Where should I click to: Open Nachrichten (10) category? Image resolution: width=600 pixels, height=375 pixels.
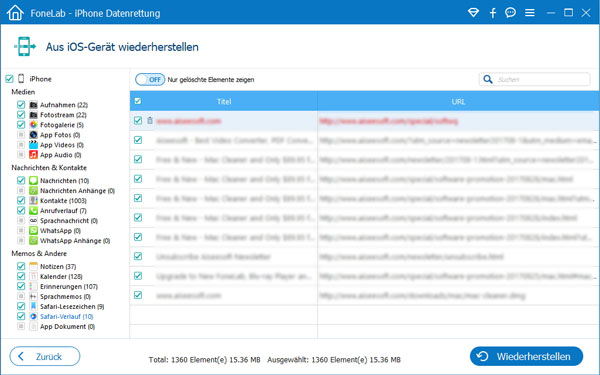point(64,181)
